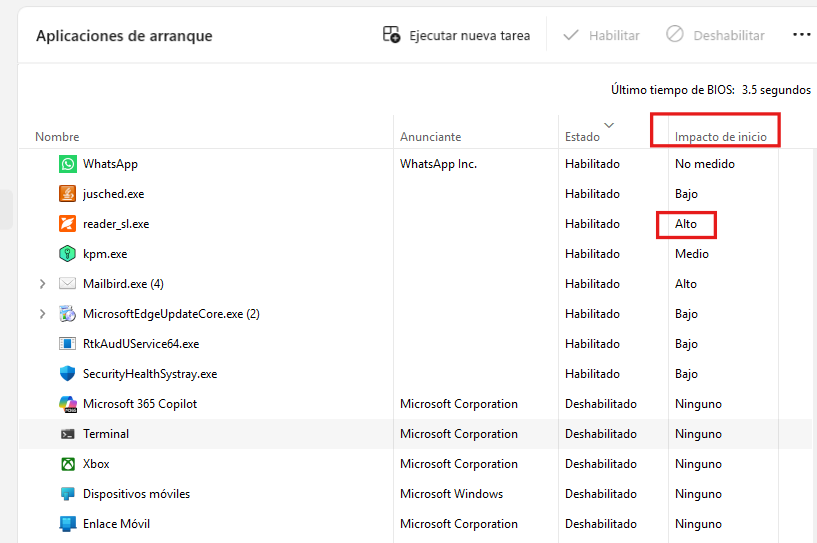Select the Terminal row name
The image size is (817, 543).
106,434
